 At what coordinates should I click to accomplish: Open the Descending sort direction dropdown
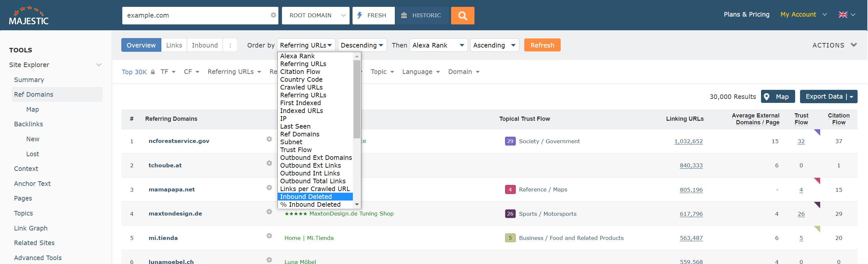coord(362,45)
